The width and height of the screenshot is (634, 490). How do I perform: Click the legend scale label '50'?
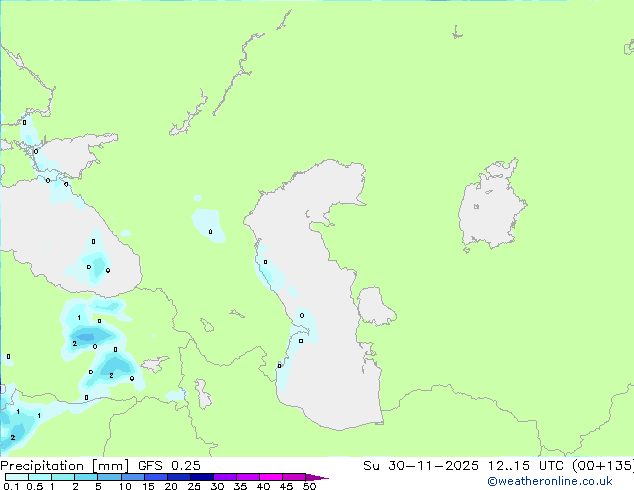[x=309, y=486]
